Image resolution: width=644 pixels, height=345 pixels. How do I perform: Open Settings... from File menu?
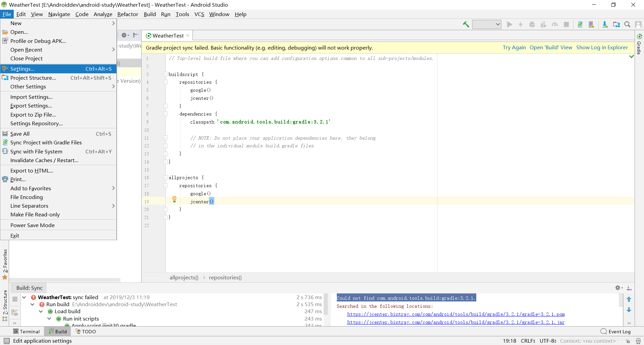click(x=58, y=69)
